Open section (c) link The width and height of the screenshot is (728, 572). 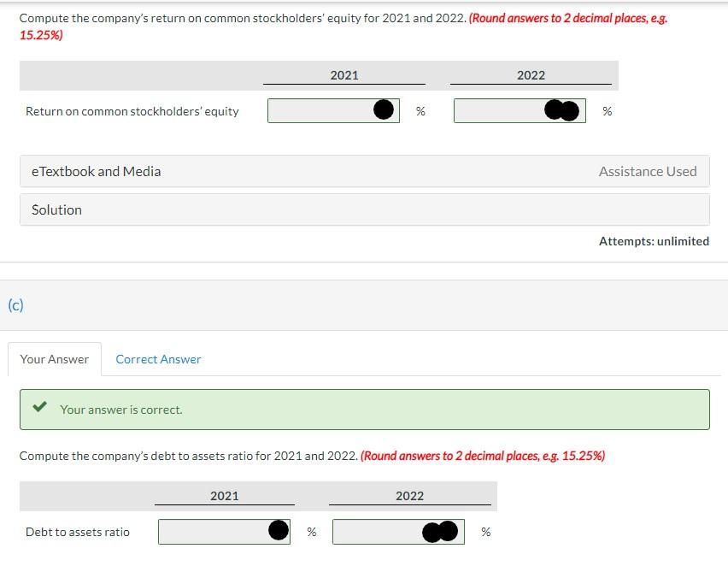(x=14, y=304)
